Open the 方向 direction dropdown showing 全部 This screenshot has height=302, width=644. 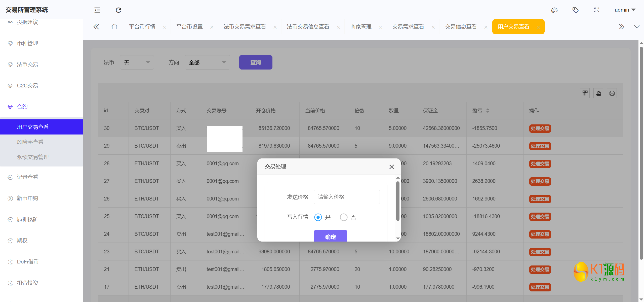tap(207, 62)
